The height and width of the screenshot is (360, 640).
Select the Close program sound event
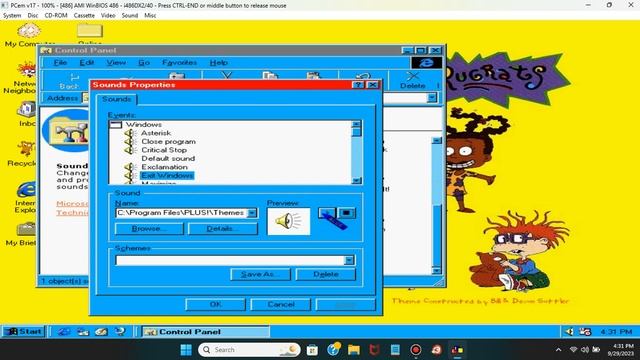[169, 142]
